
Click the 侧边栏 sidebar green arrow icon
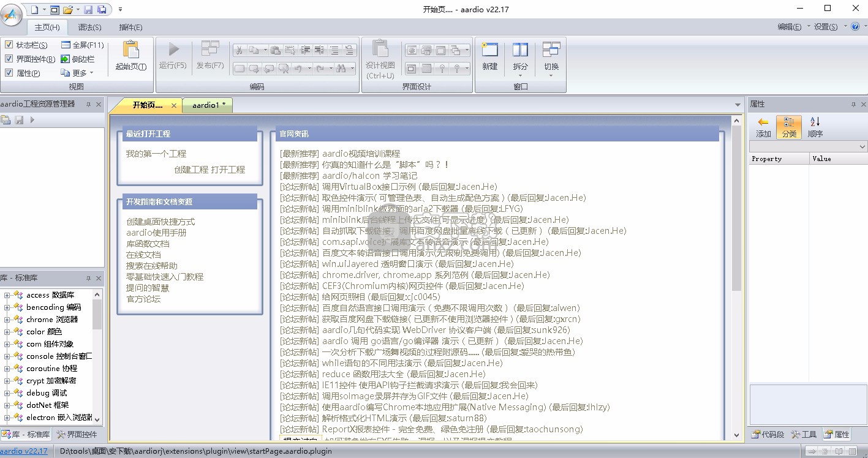click(x=66, y=59)
